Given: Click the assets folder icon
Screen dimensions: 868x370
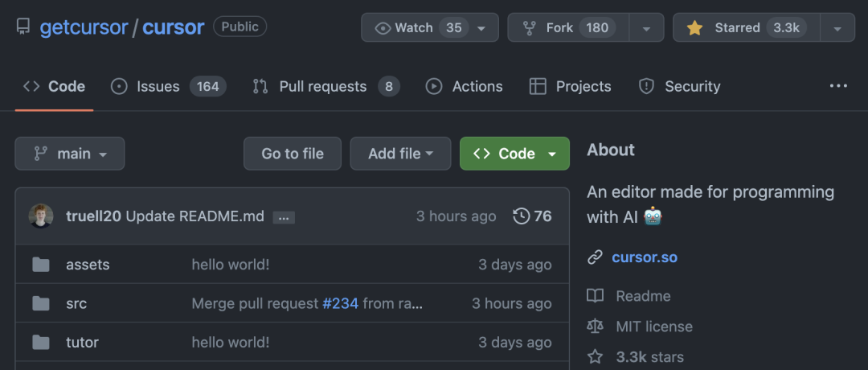Looking at the screenshot, I should coord(41,265).
